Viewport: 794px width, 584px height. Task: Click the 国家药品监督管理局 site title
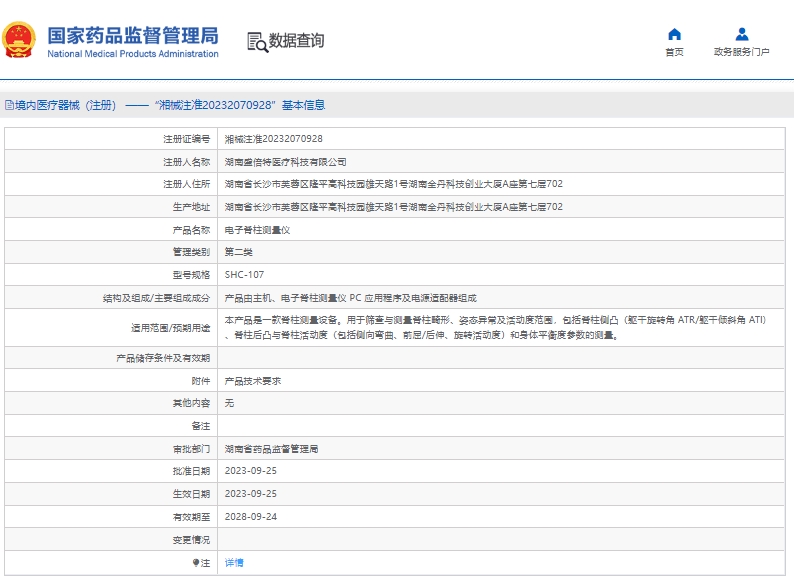[132, 33]
